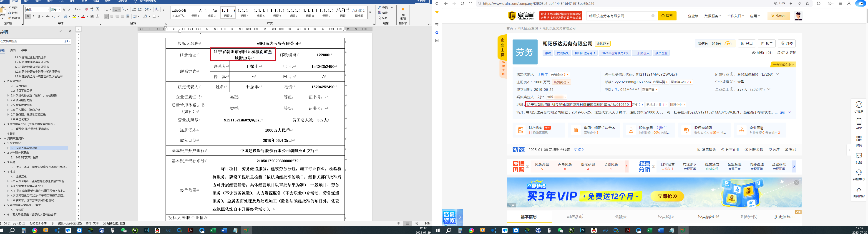Screen dimensions: 868x234
Task: Toggle subscript formatting
Action: pyautogui.click(x=53, y=17)
